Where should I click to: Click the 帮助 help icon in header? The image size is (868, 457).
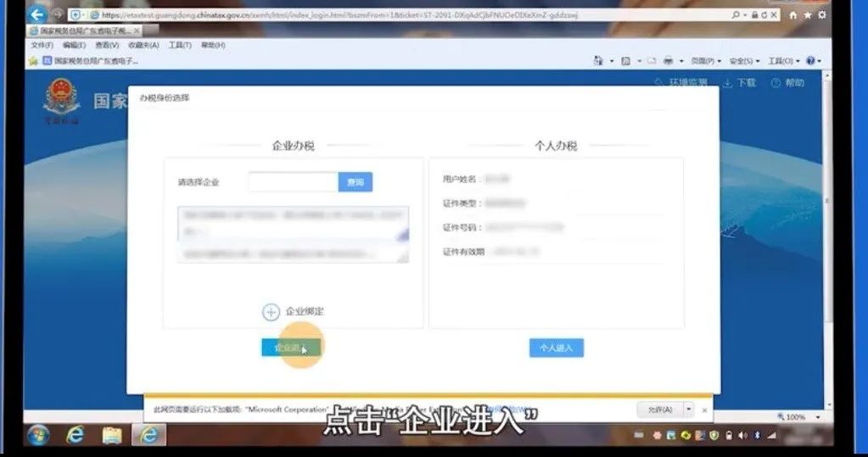click(776, 83)
